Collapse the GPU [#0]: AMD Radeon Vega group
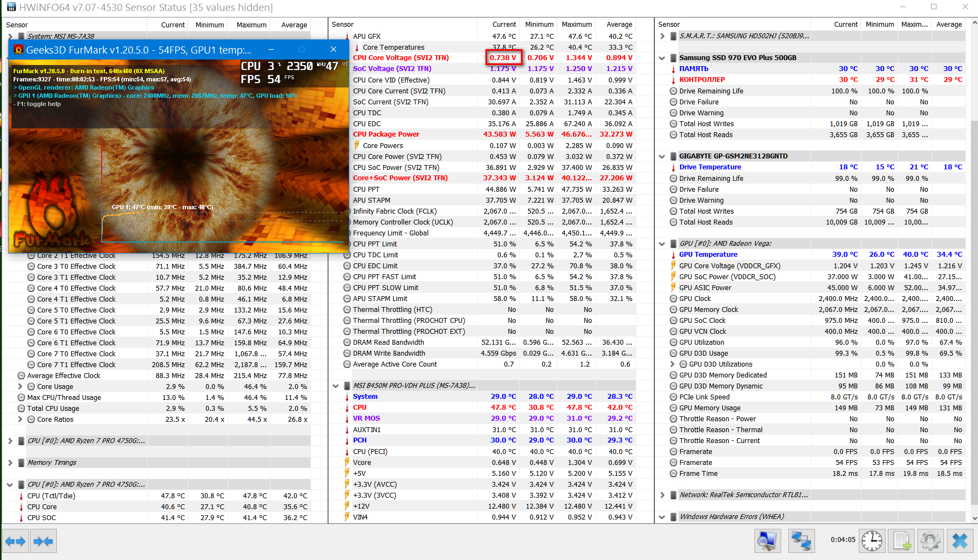The width and height of the screenshot is (978, 560). 663,244
